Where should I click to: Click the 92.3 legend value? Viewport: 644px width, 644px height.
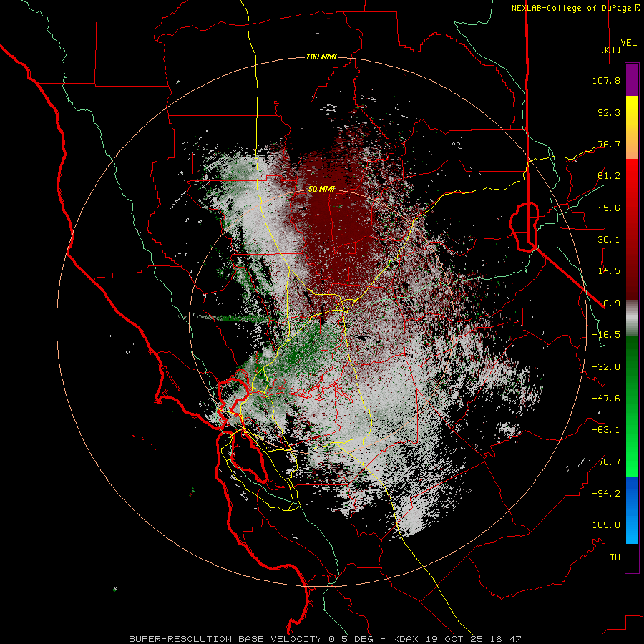click(x=609, y=112)
